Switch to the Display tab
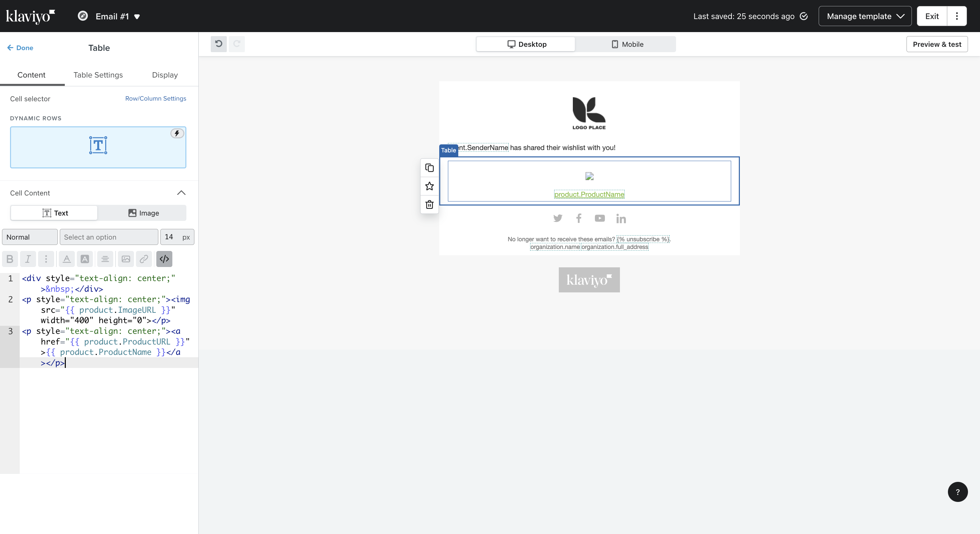 pos(165,75)
